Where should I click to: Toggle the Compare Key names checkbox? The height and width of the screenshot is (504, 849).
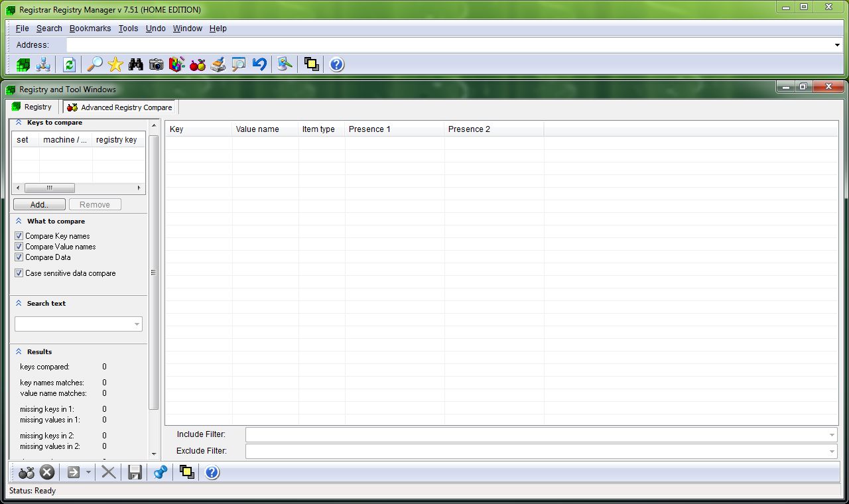tap(19, 236)
